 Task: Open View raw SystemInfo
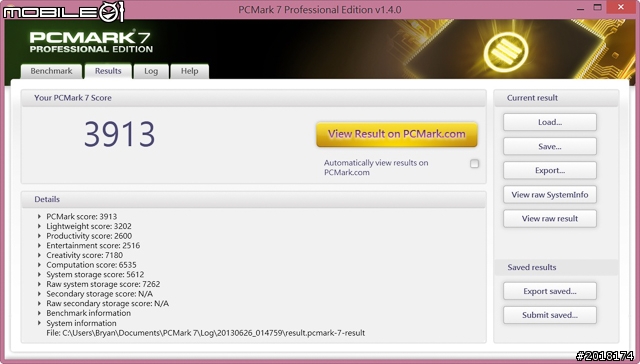550,195
